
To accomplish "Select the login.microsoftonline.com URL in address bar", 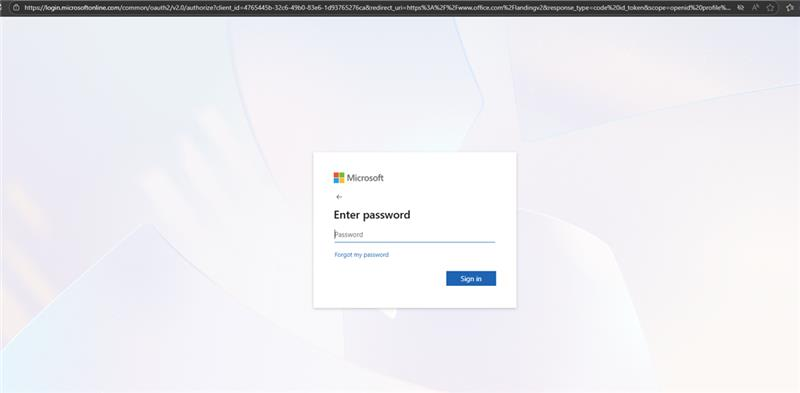I will pyautogui.click(x=377, y=8).
